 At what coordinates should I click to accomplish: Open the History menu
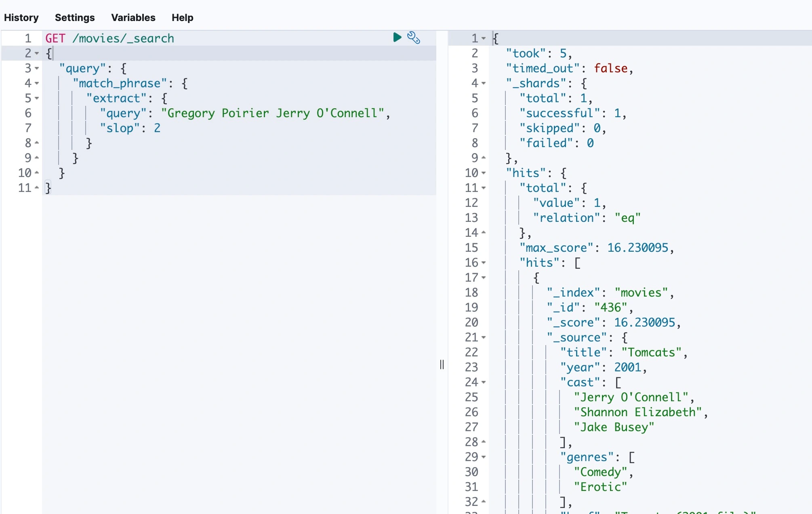pyautogui.click(x=21, y=18)
